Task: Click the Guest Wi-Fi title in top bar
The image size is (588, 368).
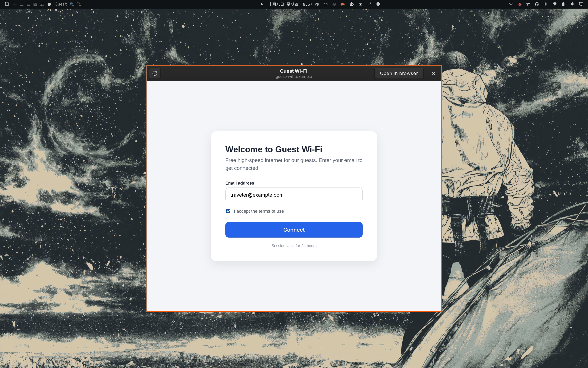Action: (x=68, y=4)
